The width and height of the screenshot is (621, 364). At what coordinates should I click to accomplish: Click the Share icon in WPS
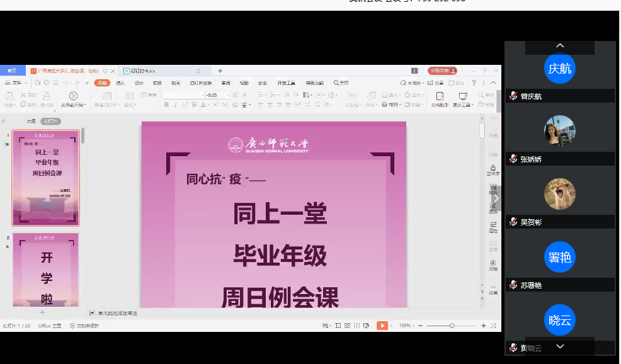430,82
